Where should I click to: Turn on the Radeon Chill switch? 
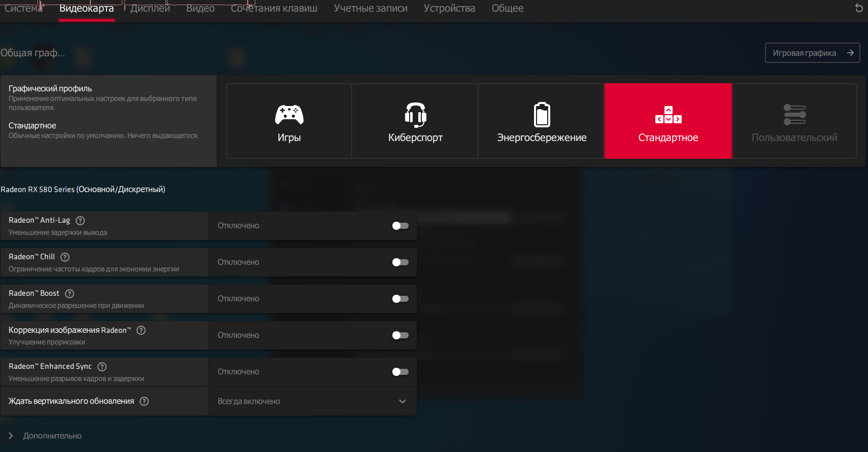coord(400,262)
